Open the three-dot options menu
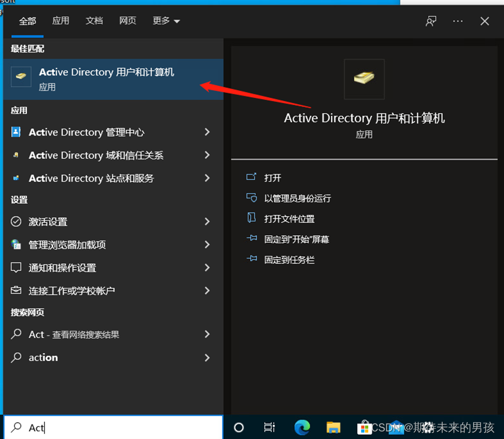 pyautogui.click(x=458, y=21)
